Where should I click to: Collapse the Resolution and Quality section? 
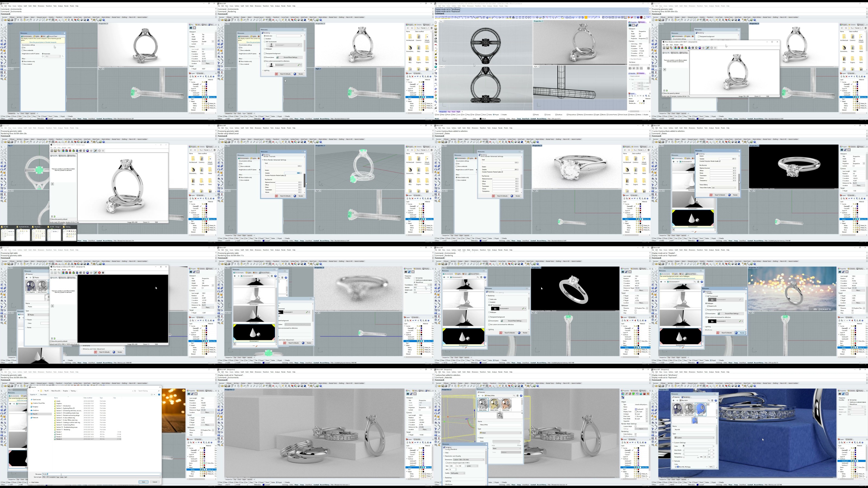tap(444, 456)
